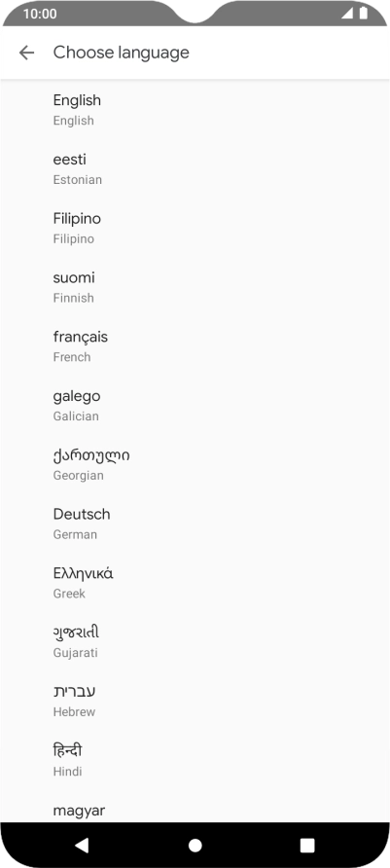Tap the Android back navigation triangle
This screenshot has height=868, width=390.
(82, 845)
